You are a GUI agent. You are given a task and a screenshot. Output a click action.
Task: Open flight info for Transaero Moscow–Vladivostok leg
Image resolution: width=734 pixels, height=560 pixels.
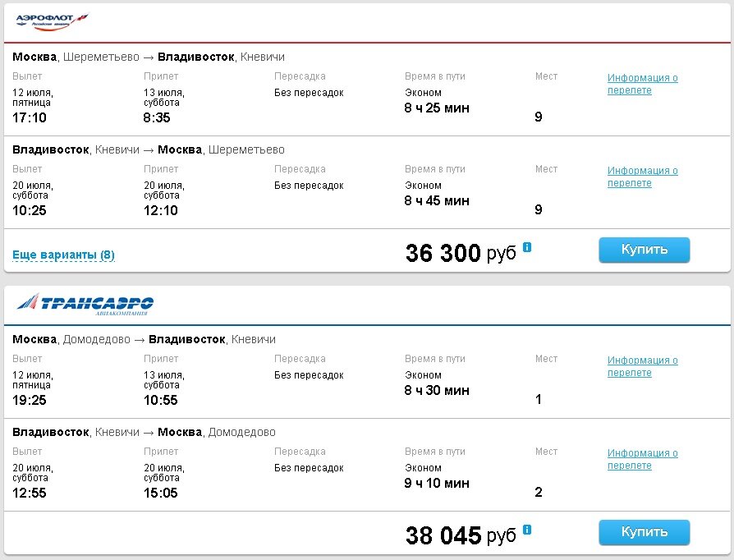point(642,366)
